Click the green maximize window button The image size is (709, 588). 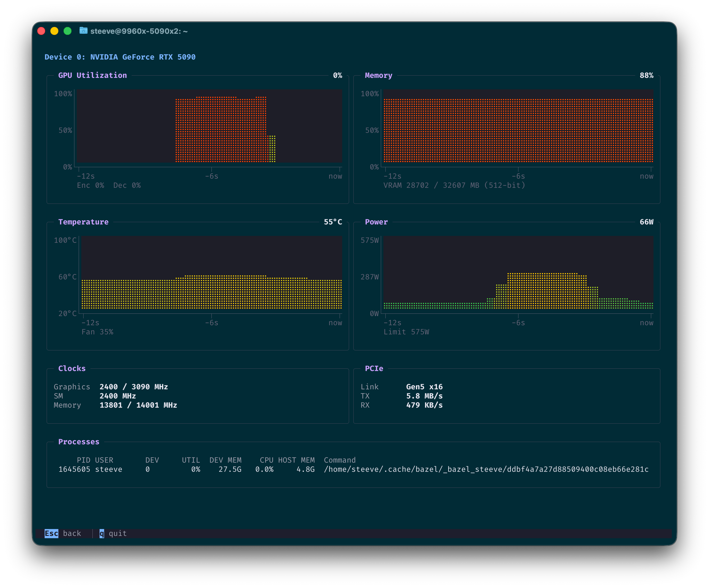pos(68,31)
